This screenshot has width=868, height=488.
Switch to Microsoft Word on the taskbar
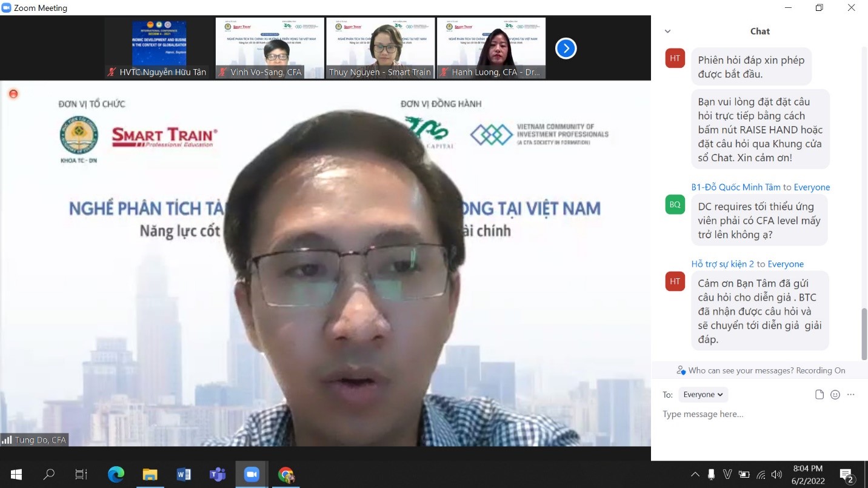(x=184, y=474)
